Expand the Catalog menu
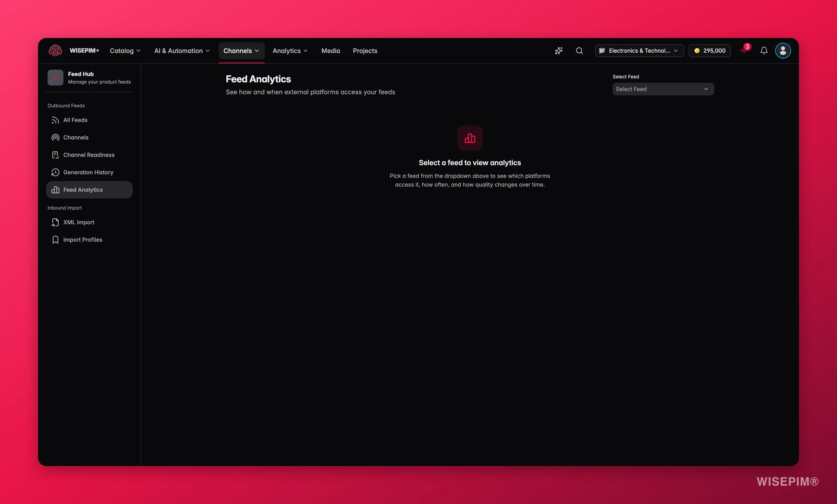Screen dimensions: 837x504 tap(125, 51)
